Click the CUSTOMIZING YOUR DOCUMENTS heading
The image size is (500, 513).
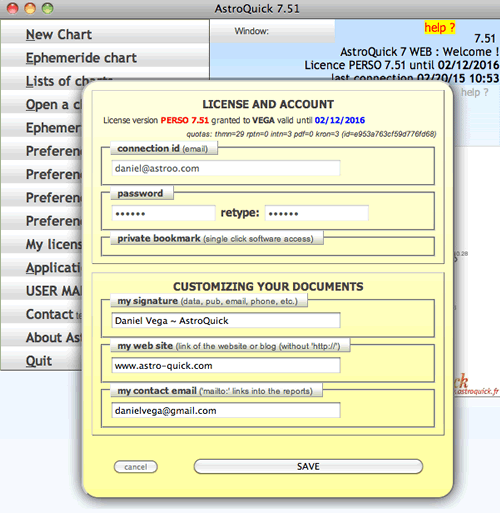click(x=268, y=287)
